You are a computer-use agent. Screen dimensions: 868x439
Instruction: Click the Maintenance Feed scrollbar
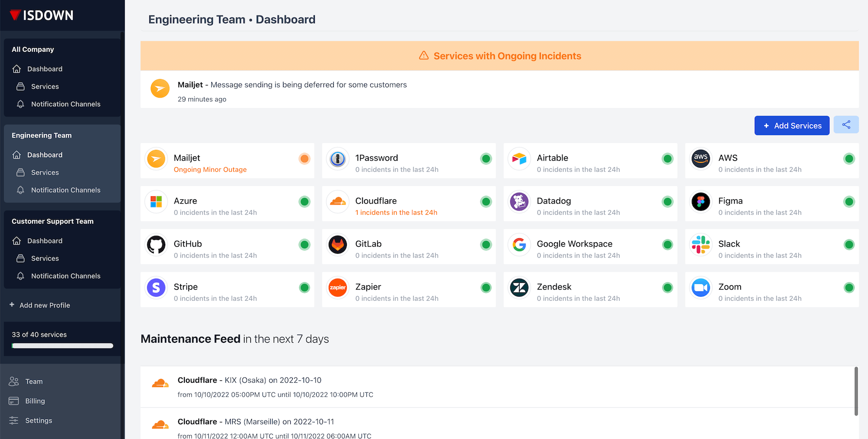point(856,391)
